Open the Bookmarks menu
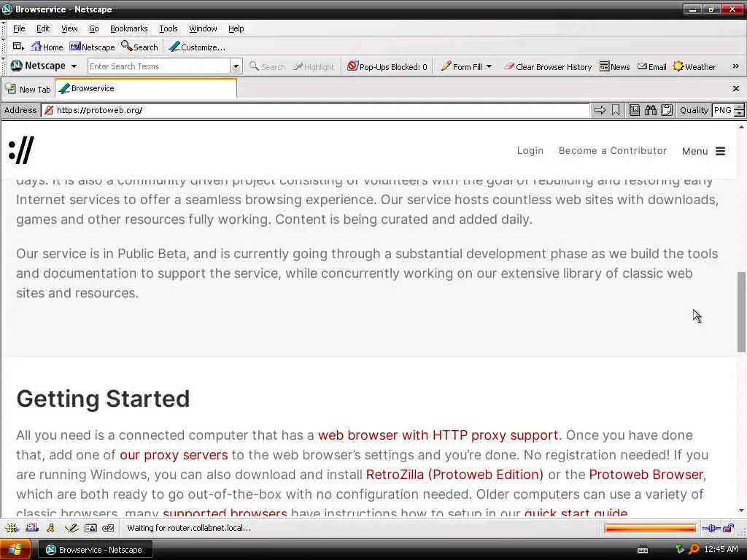 [128, 28]
